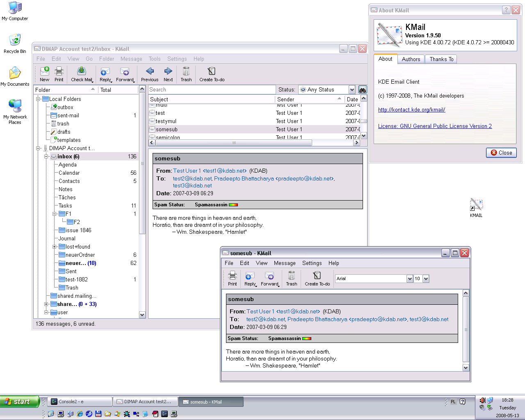Collapse the Local Folders tree node

(38, 99)
